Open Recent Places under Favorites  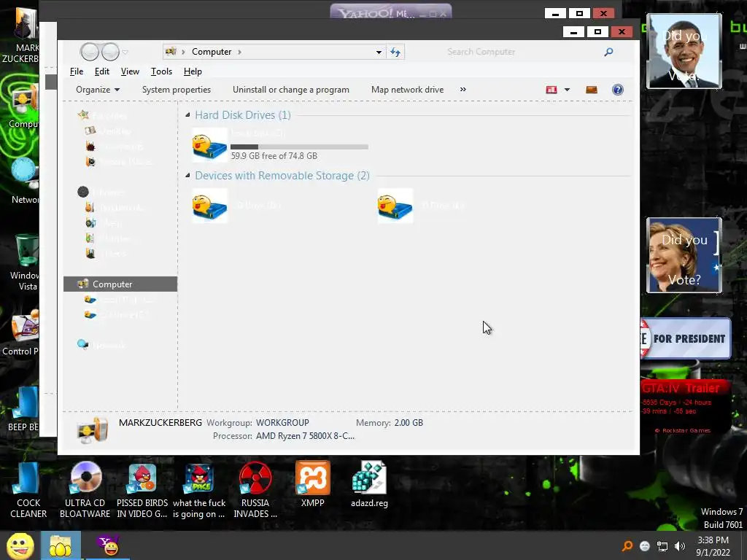point(119,161)
